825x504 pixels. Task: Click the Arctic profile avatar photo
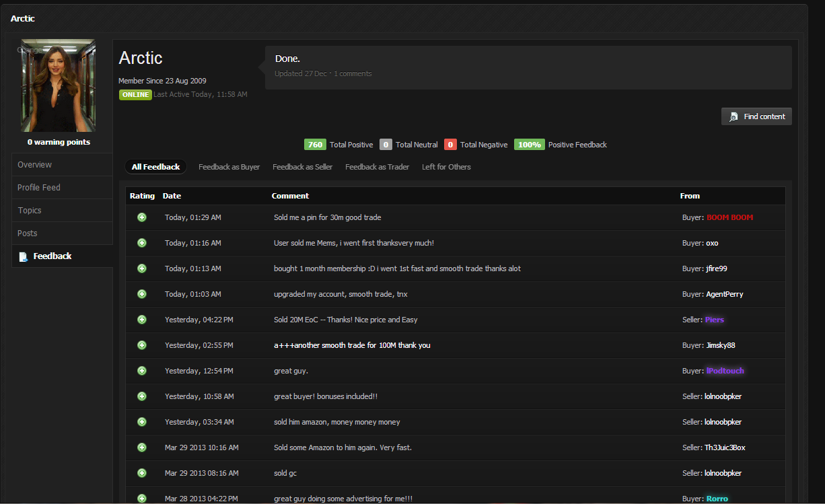pyautogui.click(x=59, y=85)
